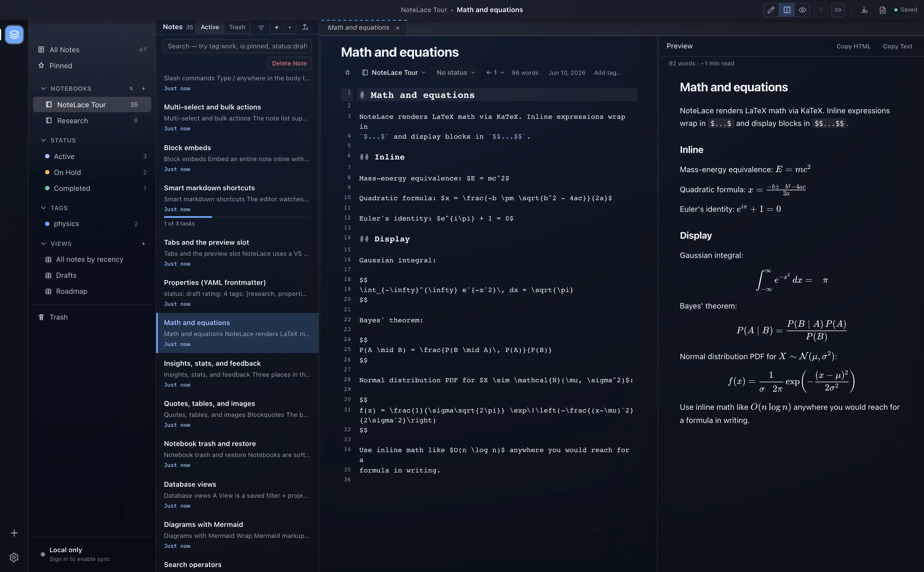The height and width of the screenshot is (572, 924).
Task: Filter by Active status
Action: 92,156
